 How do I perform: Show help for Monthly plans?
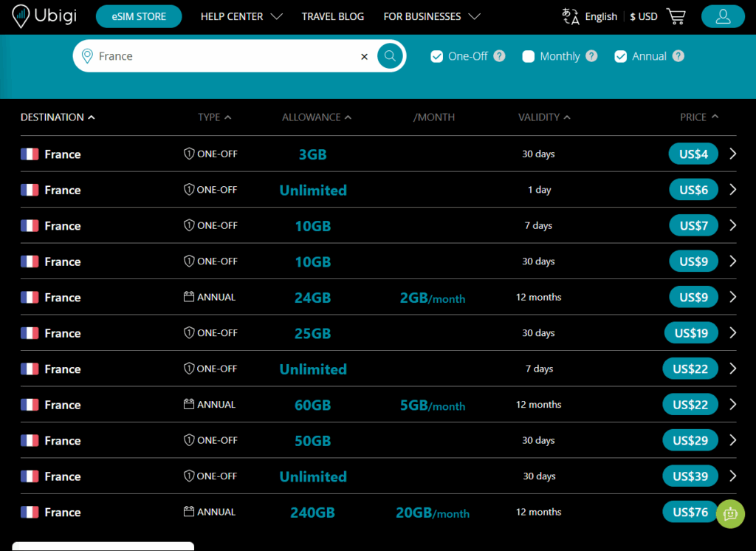tap(591, 56)
